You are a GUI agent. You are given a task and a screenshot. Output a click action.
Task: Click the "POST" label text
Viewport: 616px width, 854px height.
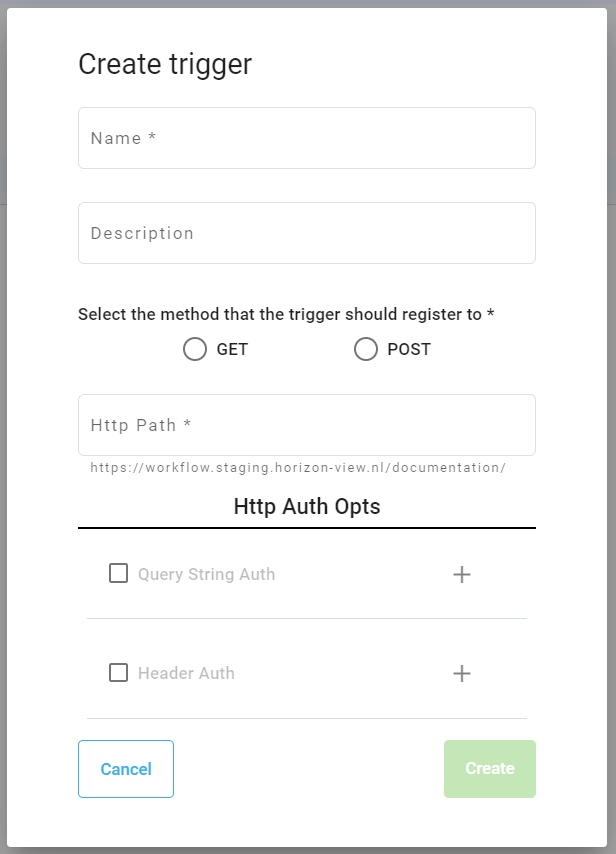click(x=409, y=350)
